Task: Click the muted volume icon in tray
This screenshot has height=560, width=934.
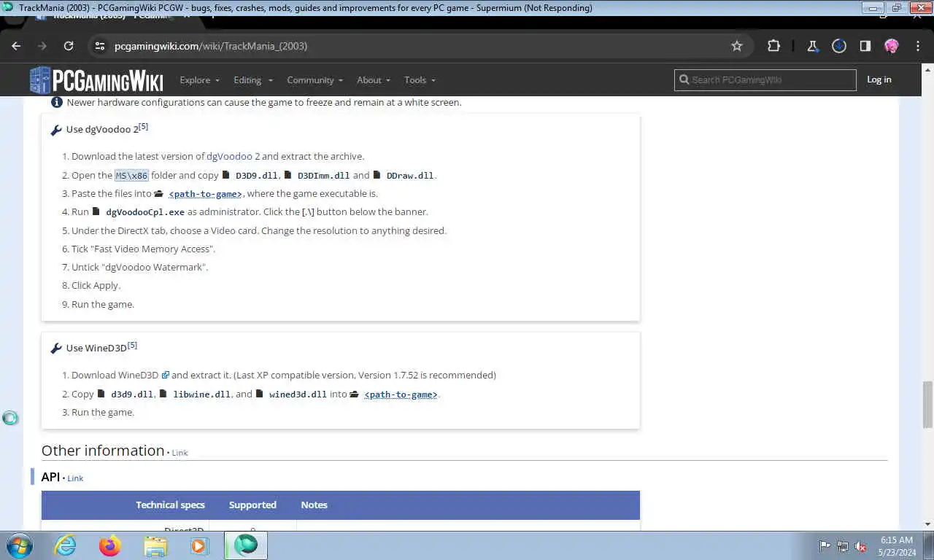Action: click(x=860, y=546)
